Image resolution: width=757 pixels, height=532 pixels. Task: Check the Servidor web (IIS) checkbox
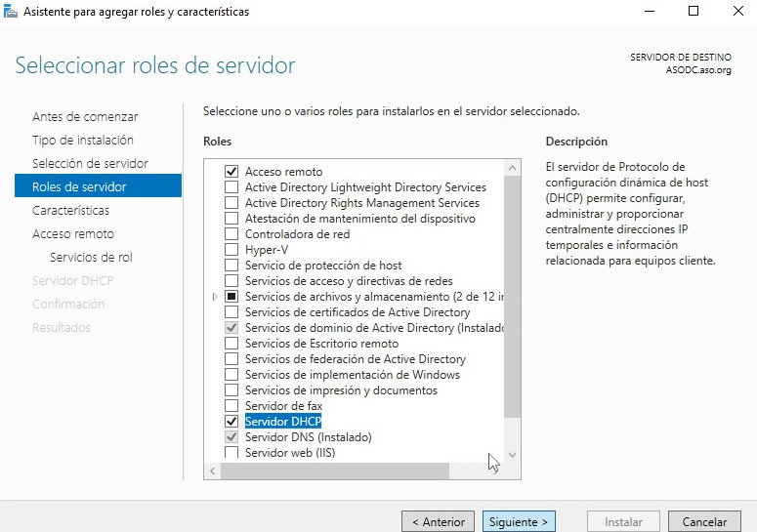(231, 453)
